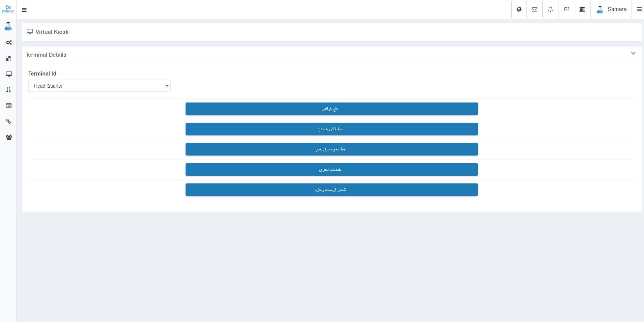Click the BeyondKode logo
Image resolution: width=644 pixels, height=322 pixels.
click(8, 9)
